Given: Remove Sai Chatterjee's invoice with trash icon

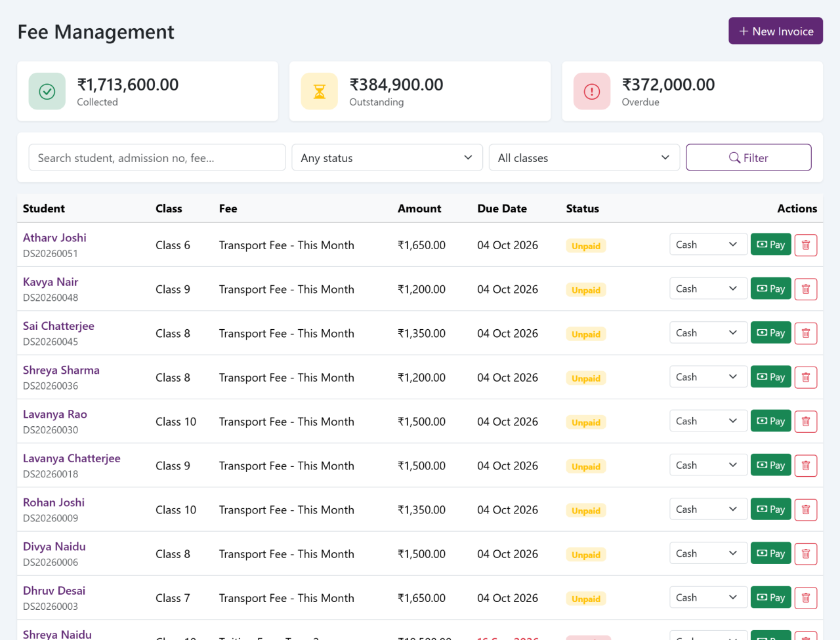Looking at the screenshot, I should click(806, 333).
